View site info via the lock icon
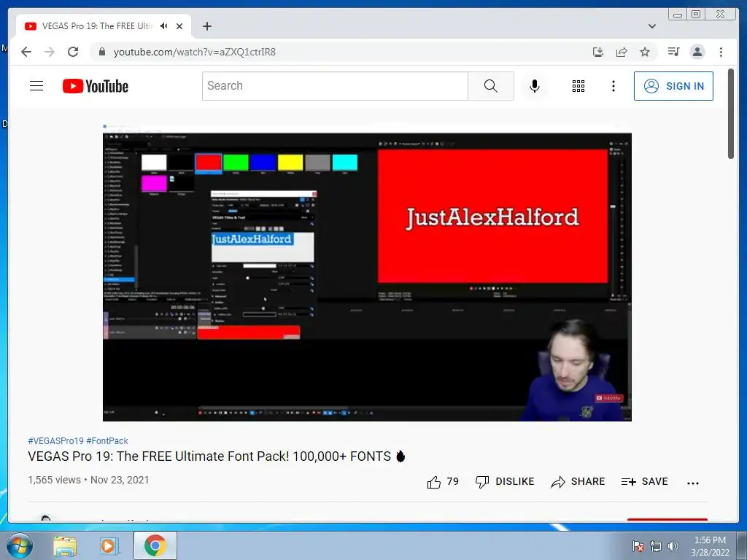 101,52
